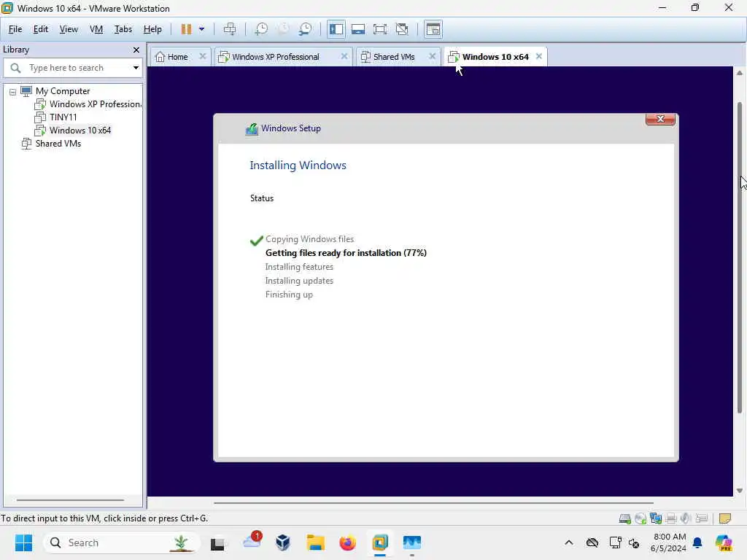Image resolution: width=747 pixels, height=560 pixels.
Task: Open the library search filter dropdown
Action: 136,68
